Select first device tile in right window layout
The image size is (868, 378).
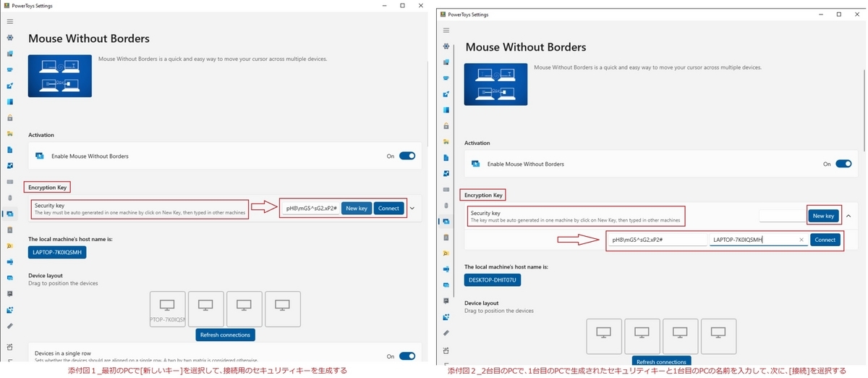point(603,336)
